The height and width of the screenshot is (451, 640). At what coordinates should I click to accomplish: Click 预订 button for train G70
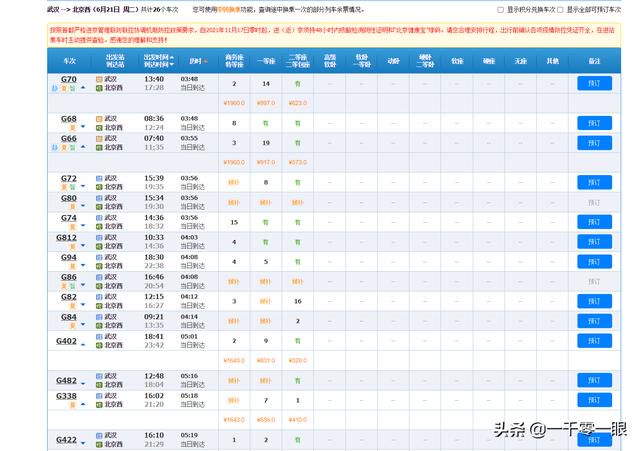pos(594,83)
